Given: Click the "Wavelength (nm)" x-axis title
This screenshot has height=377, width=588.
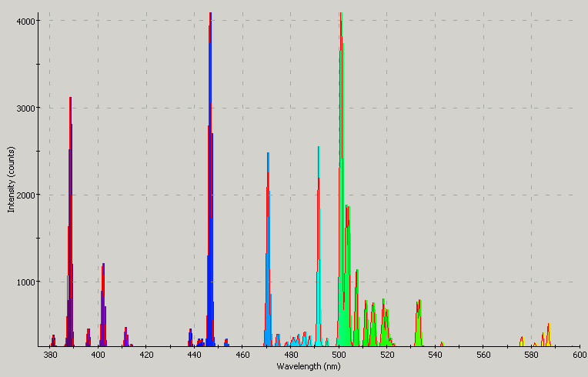Looking at the screenshot, I should 309,366.
